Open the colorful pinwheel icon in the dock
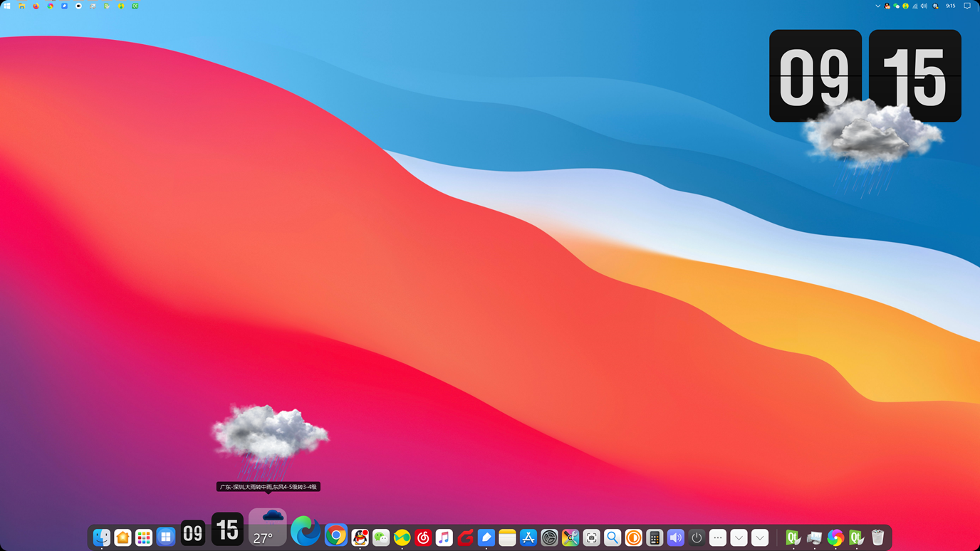The height and width of the screenshot is (551, 980). (835, 537)
